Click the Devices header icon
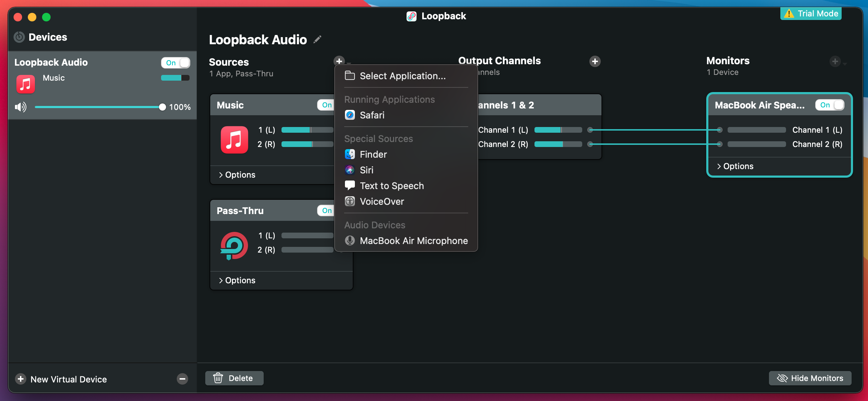Viewport: 868px width, 401px height. (19, 37)
